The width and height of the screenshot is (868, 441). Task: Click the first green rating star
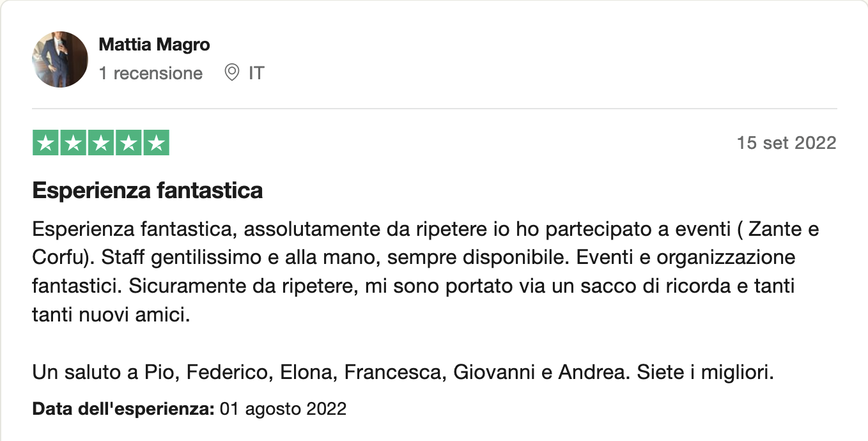45,143
